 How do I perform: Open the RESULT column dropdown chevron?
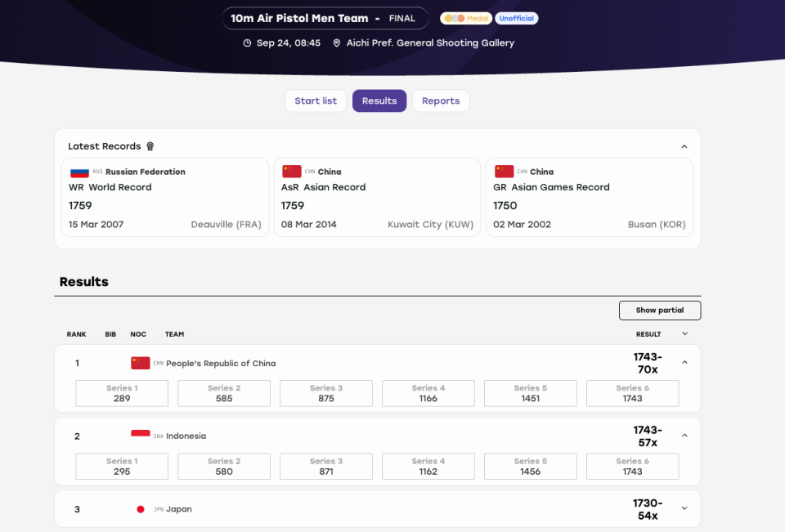coord(685,333)
